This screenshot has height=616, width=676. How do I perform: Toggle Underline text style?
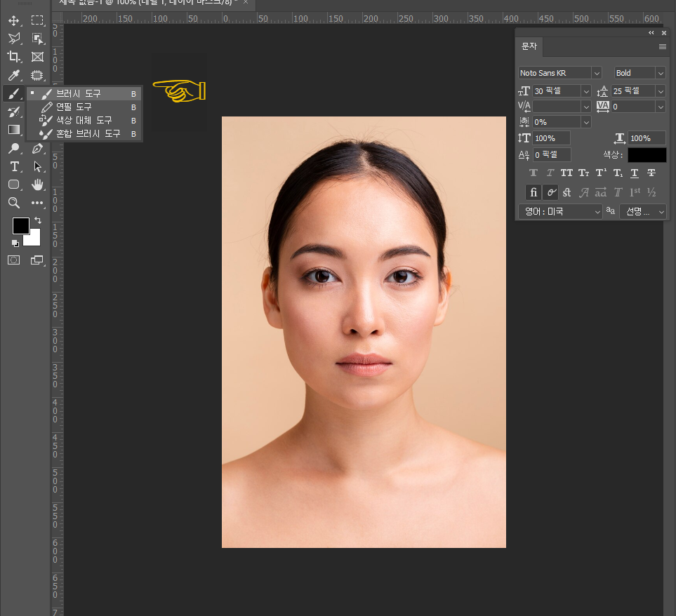pyautogui.click(x=634, y=173)
